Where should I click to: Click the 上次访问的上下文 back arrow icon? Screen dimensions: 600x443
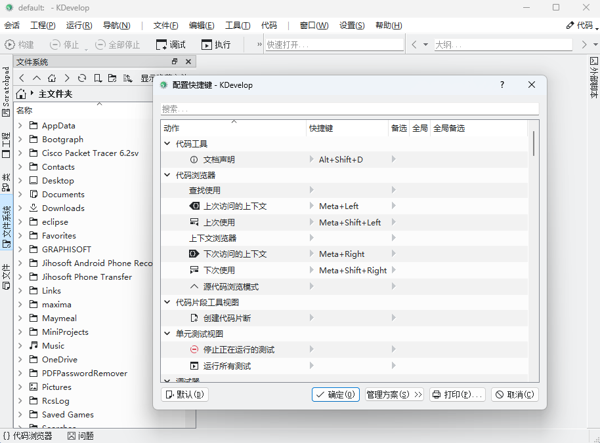194,206
